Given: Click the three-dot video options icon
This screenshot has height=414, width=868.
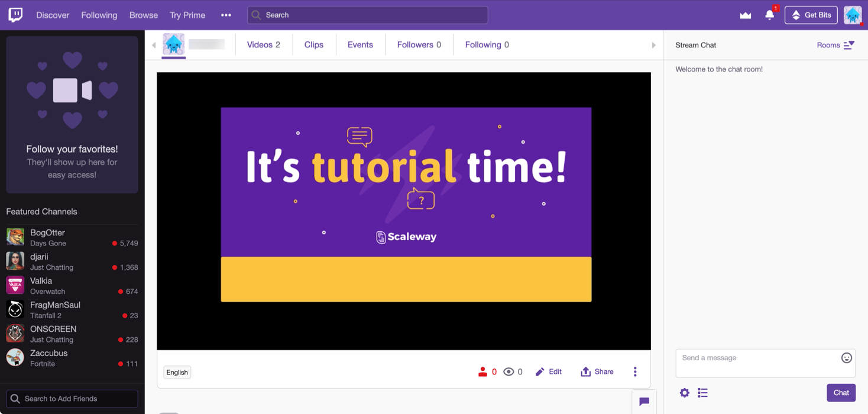Looking at the screenshot, I should [x=635, y=372].
